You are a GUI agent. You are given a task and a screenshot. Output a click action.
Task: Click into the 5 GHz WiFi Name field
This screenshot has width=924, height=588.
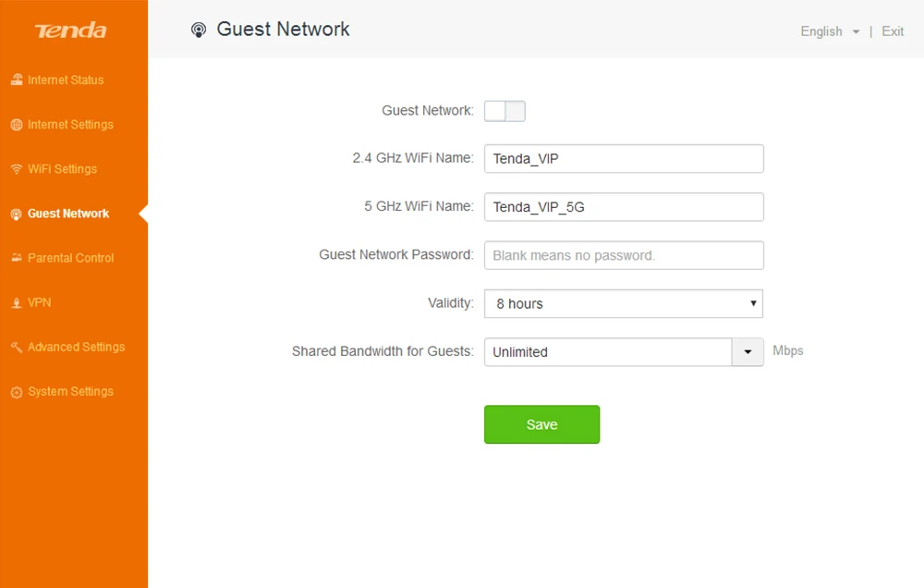pos(624,207)
